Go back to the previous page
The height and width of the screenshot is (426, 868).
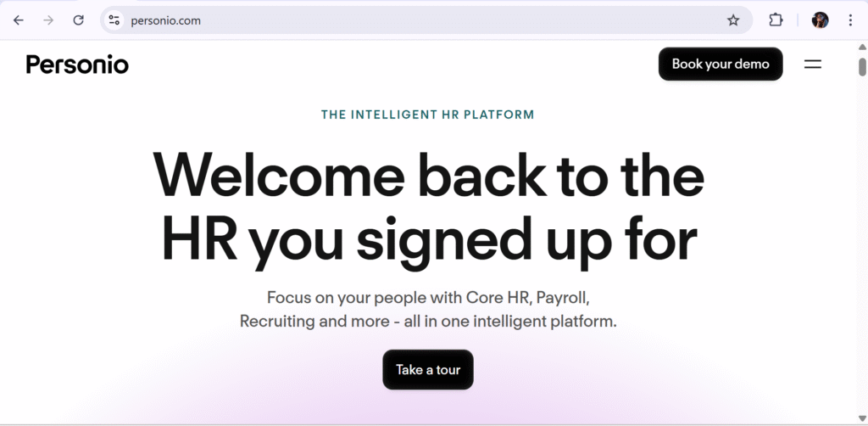[19, 20]
